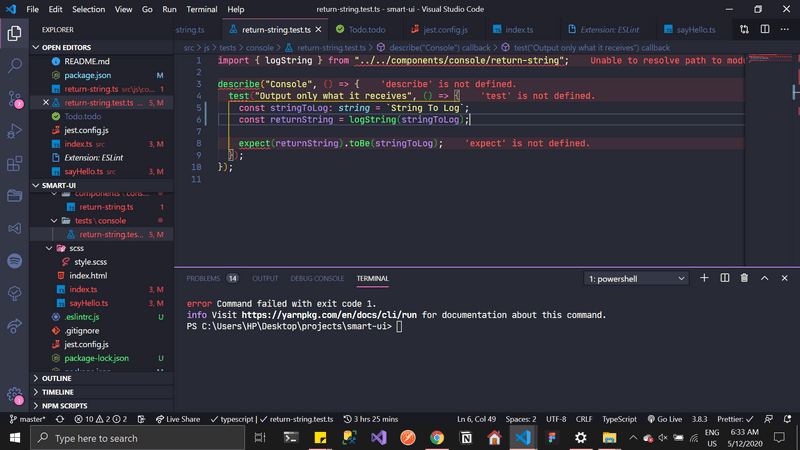Start Go Live server
The height and width of the screenshot is (450, 800).
(x=664, y=419)
